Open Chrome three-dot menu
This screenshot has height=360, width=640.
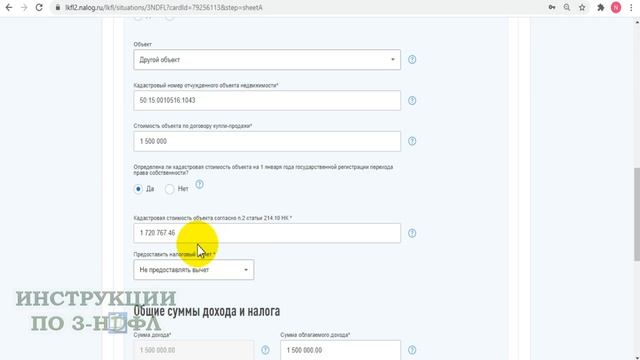(631, 7)
